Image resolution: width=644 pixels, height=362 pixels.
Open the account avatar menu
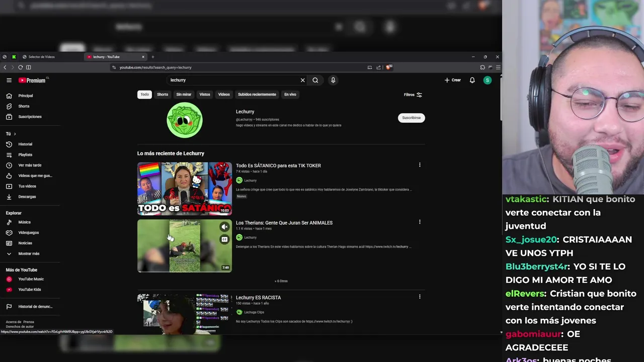[x=487, y=80]
